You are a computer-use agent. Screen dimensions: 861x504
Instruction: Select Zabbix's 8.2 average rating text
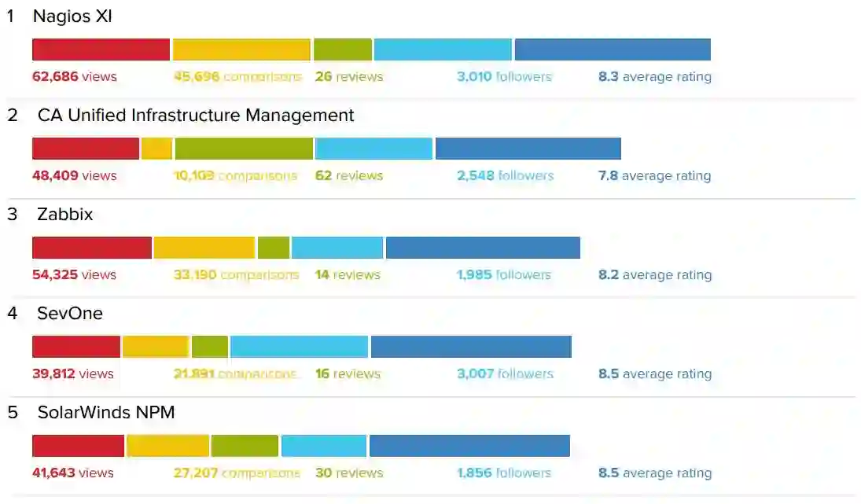654,275
